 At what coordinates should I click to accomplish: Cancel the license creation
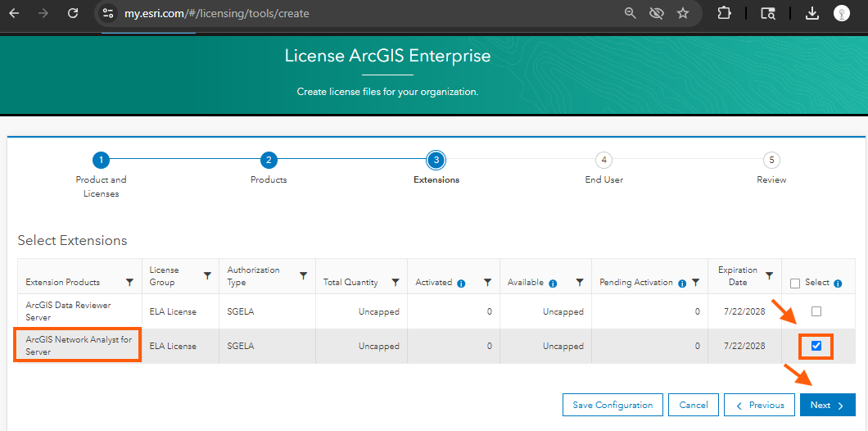point(693,405)
